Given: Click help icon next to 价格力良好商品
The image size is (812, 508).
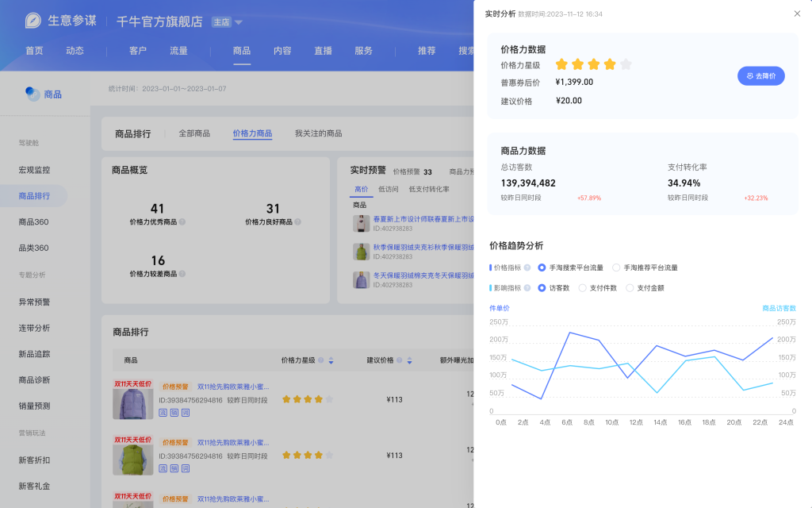Looking at the screenshot, I should point(298,222).
